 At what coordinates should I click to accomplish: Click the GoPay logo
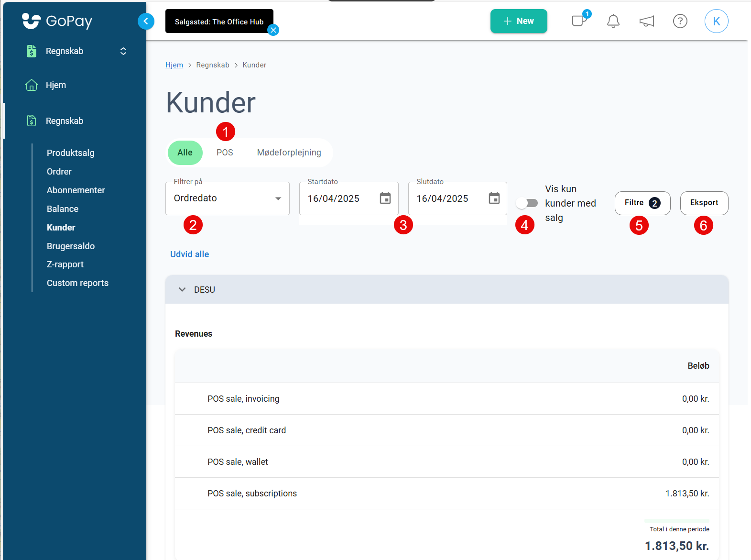click(x=57, y=21)
